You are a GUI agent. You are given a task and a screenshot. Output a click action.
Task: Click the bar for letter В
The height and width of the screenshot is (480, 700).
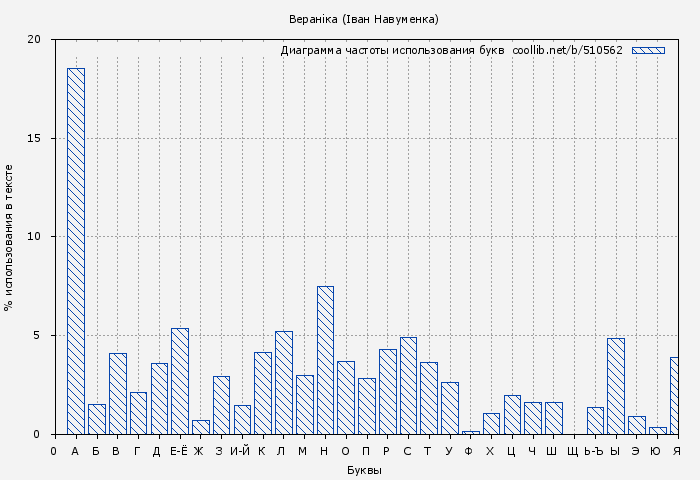click(118, 393)
